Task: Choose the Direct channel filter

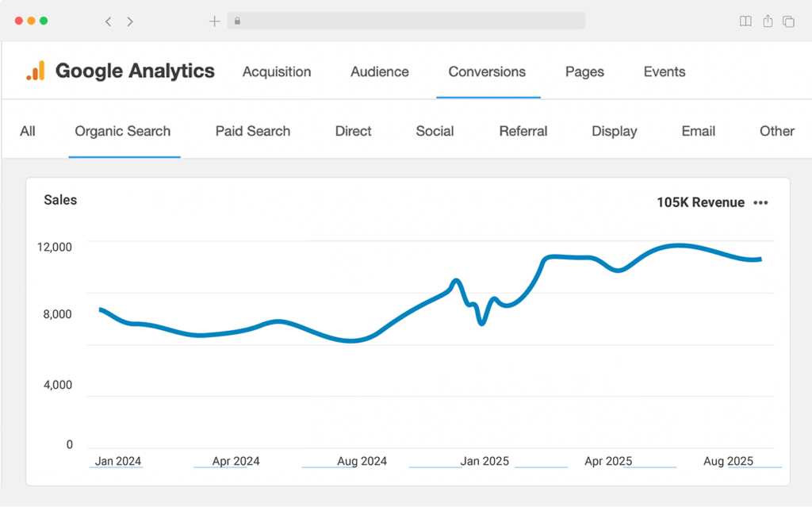Action: click(x=353, y=131)
